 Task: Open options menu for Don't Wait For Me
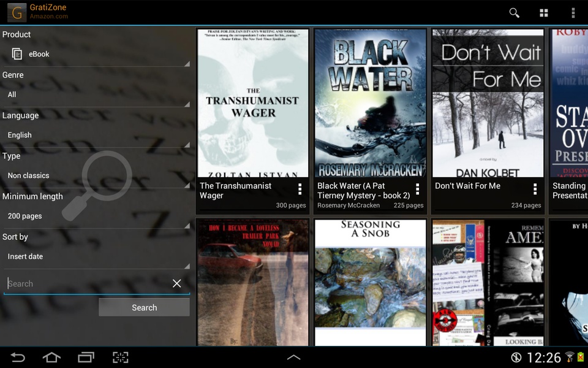535,189
